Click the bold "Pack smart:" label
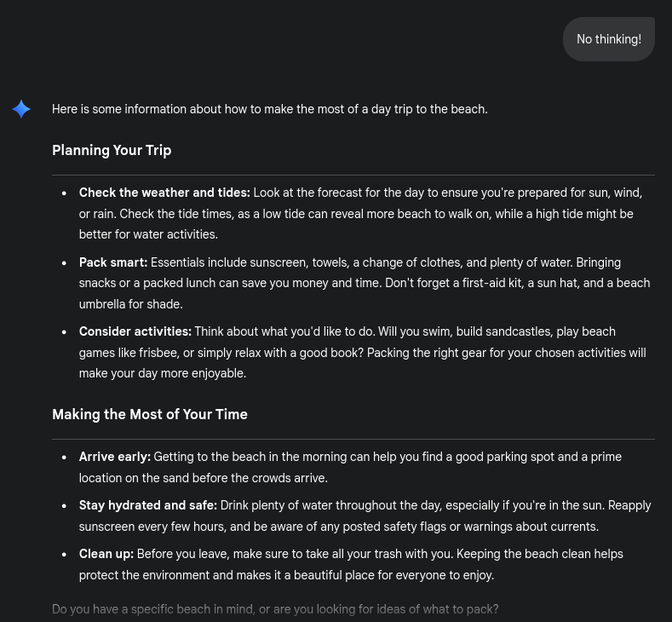Image resolution: width=672 pixels, height=622 pixels. [x=113, y=262]
